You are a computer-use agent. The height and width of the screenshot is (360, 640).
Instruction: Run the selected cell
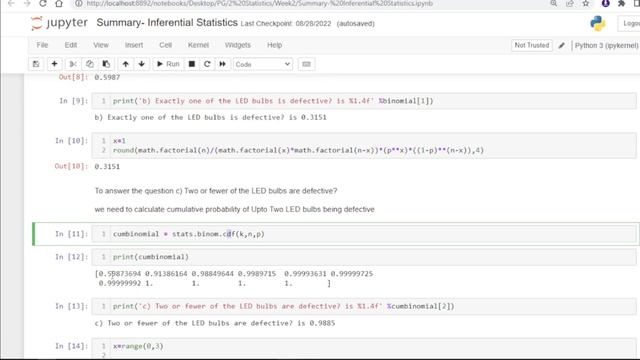tap(168, 64)
